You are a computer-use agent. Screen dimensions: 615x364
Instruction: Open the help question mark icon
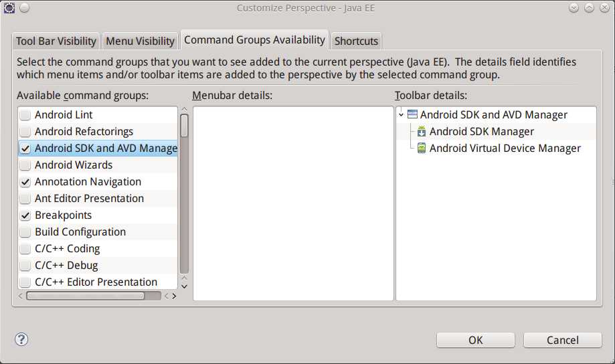[x=21, y=339]
